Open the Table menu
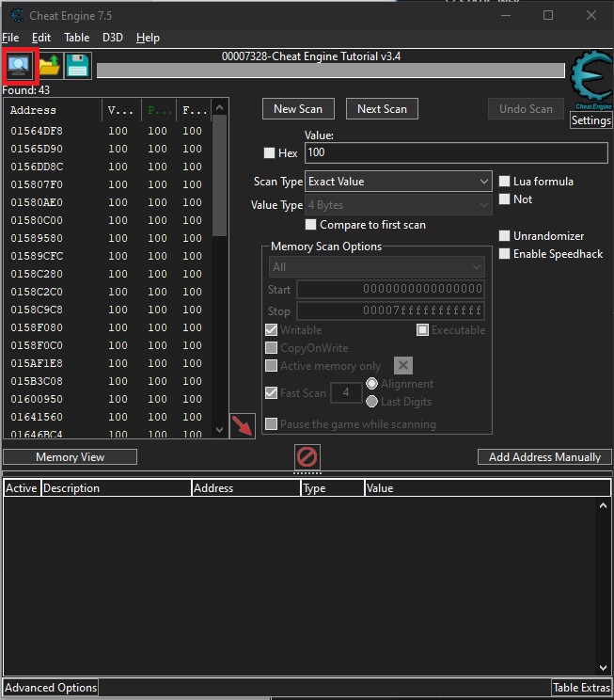The image size is (614, 700). [77, 38]
